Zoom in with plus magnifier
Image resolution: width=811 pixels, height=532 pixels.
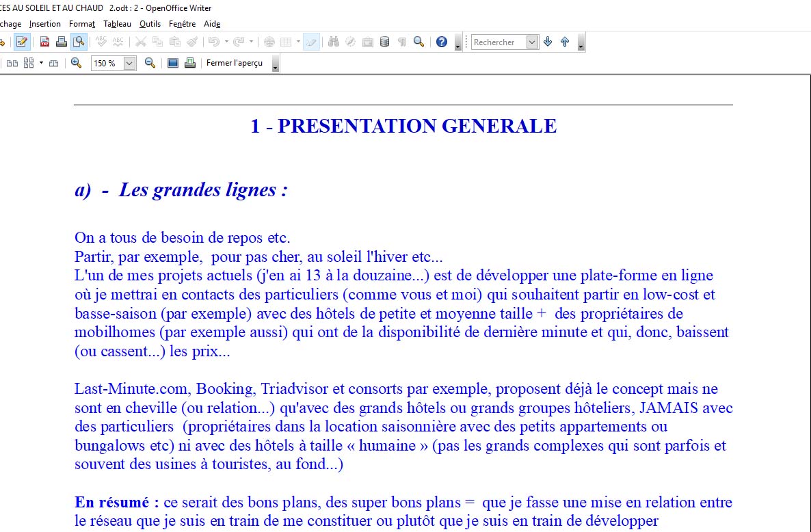point(77,63)
